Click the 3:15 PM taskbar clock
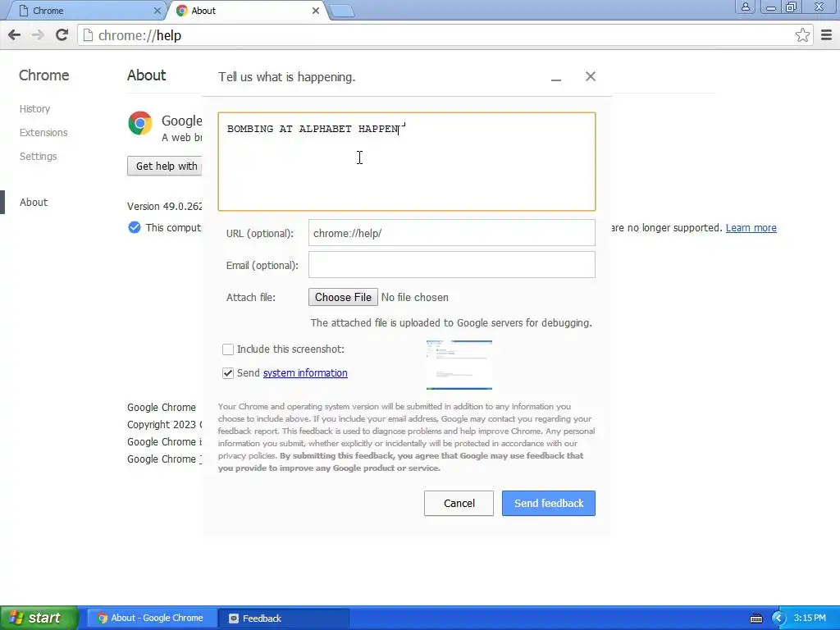 coord(810,619)
